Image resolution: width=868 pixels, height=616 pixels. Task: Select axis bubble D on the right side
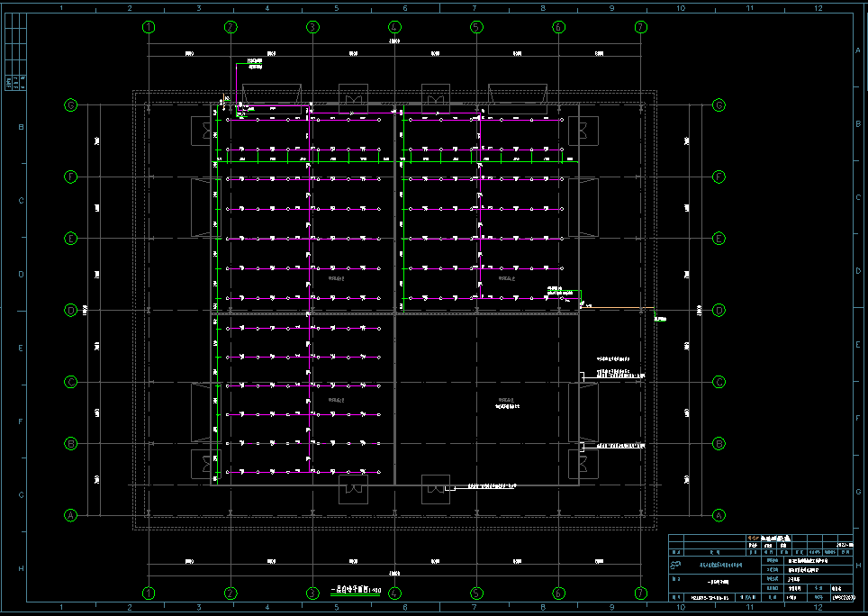[x=719, y=310]
